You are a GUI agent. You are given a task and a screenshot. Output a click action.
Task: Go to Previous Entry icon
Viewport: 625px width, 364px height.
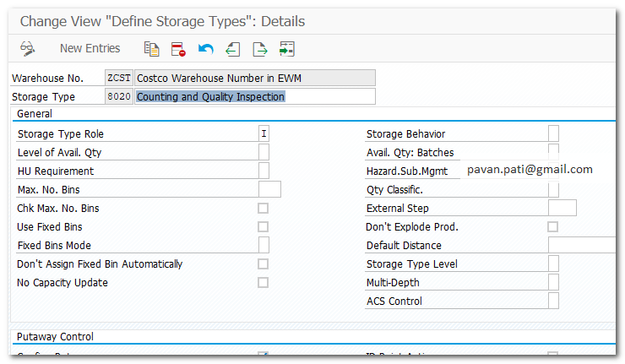pyautogui.click(x=232, y=48)
